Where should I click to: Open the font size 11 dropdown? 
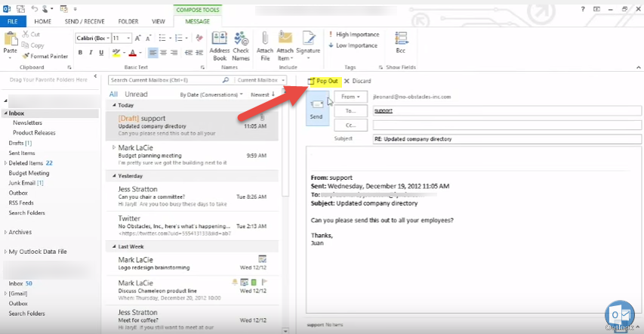[x=128, y=38]
